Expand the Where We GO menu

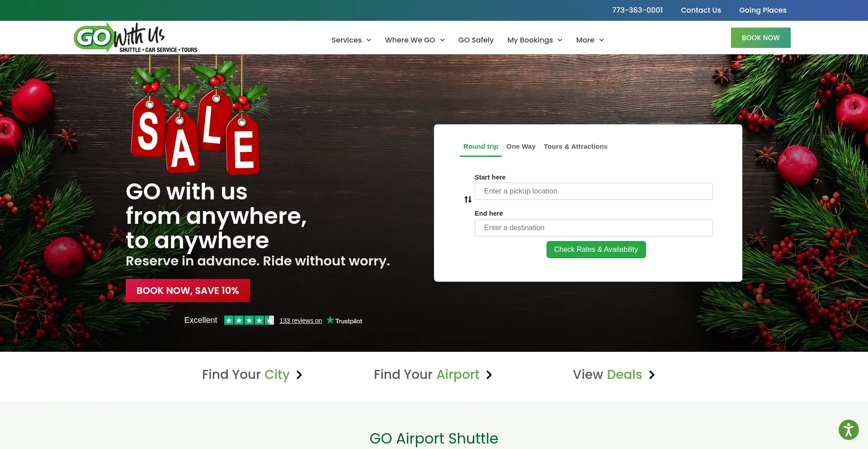[x=415, y=40]
